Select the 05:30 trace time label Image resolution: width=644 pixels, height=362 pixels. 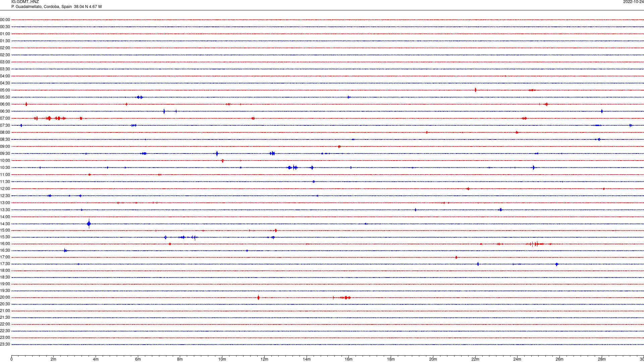[5, 97]
